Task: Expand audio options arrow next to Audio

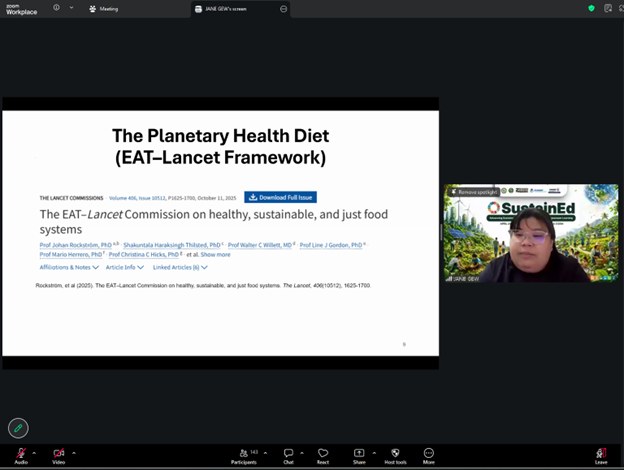Action: [36, 452]
